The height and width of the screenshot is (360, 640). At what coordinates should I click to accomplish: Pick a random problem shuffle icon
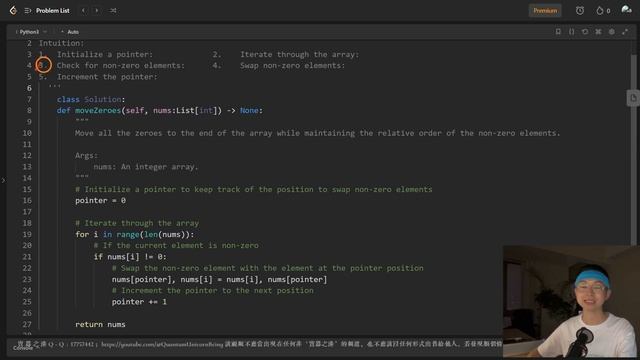113,11
